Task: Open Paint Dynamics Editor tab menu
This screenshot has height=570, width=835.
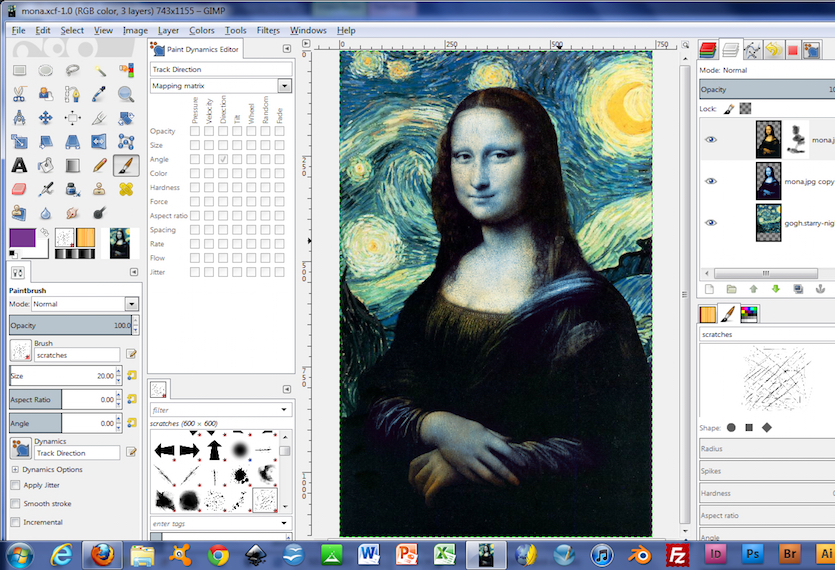Action: [286, 49]
